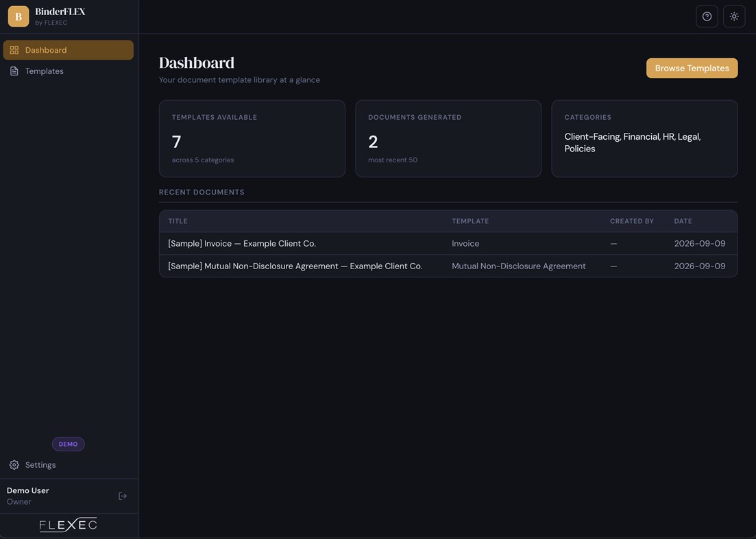Click the "Invoice" template cell
The image size is (756, 539).
(x=465, y=244)
